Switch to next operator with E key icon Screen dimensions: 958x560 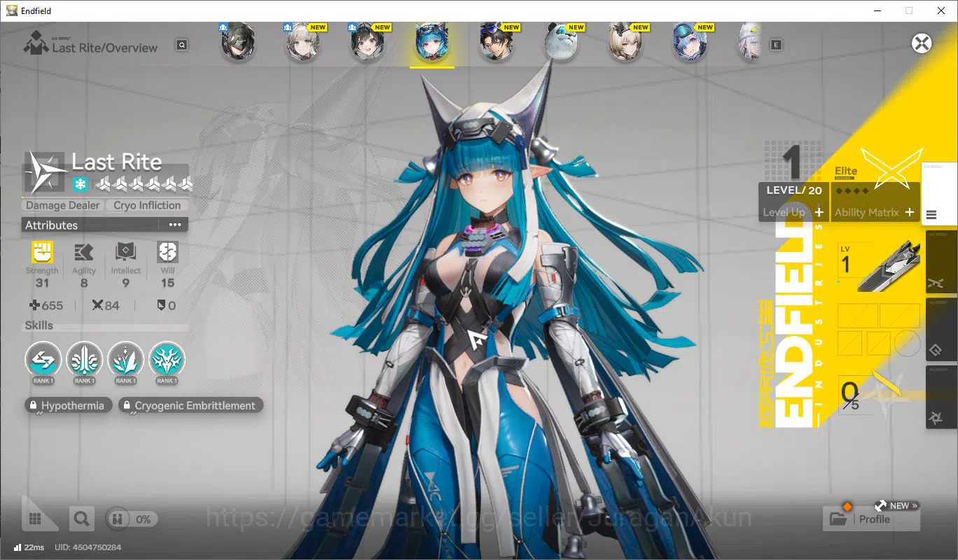(x=775, y=45)
